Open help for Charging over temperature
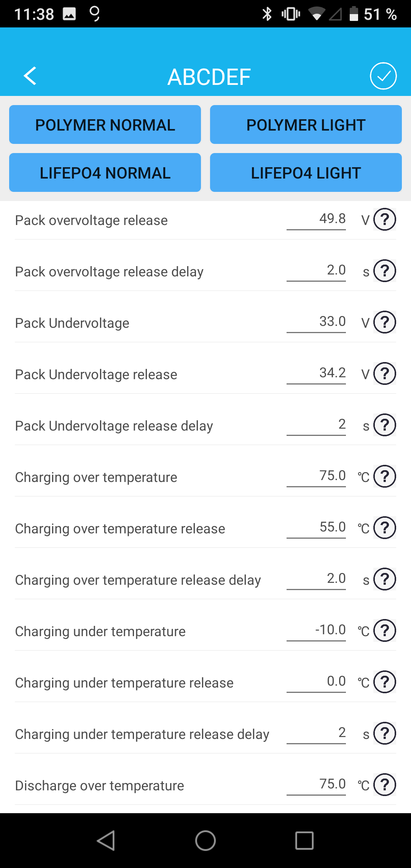The height and width of the screenshot is (868, 411). 385,477
